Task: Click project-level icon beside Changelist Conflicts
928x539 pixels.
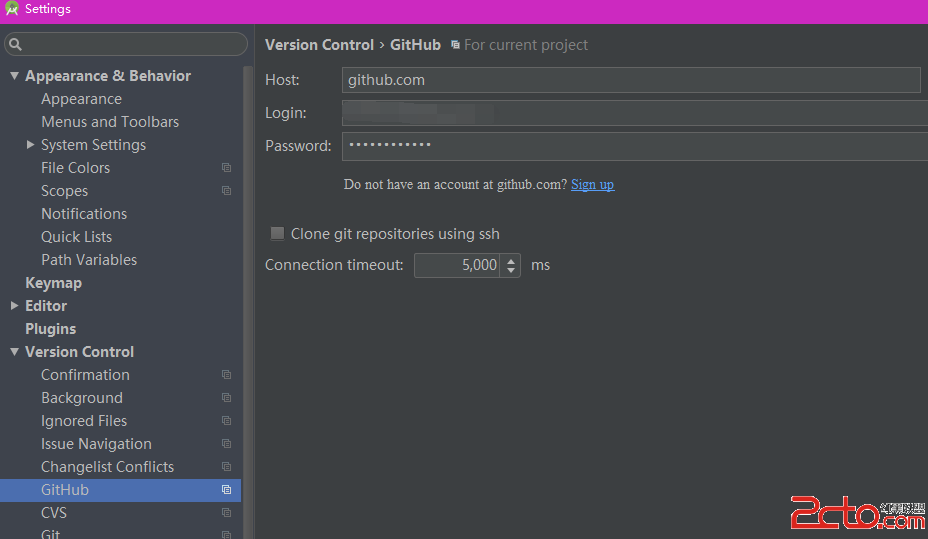Action: click(x=226, y=467)
